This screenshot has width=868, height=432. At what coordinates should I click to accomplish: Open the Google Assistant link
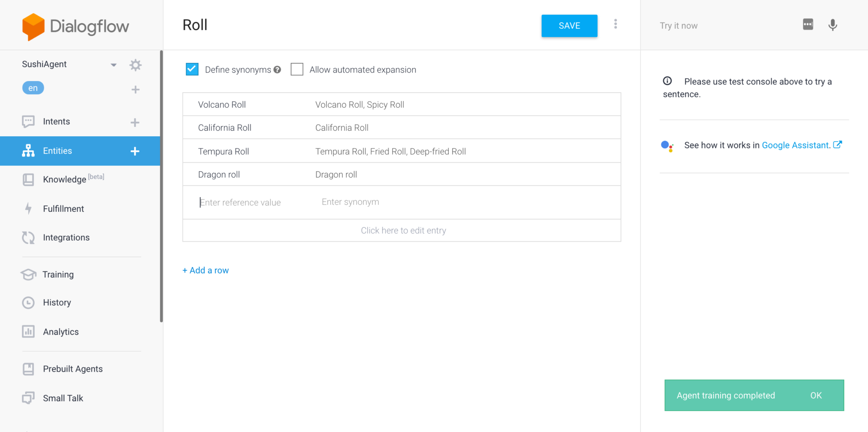pos(796,145)
